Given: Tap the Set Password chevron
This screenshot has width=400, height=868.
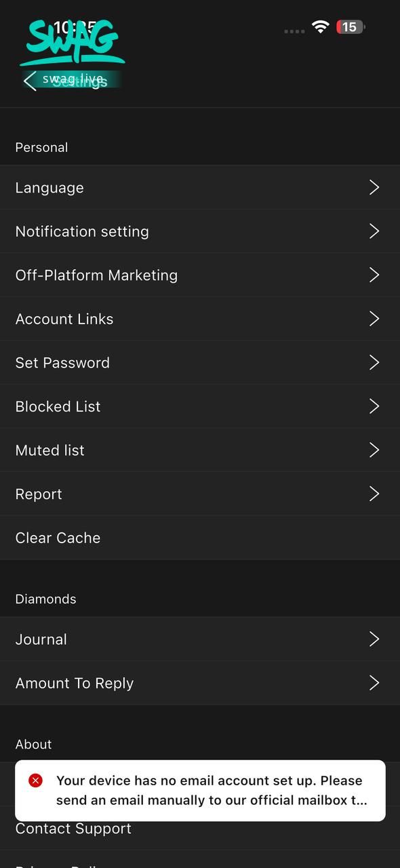Looking at the screenshot, I should click(x=374, y=362).
